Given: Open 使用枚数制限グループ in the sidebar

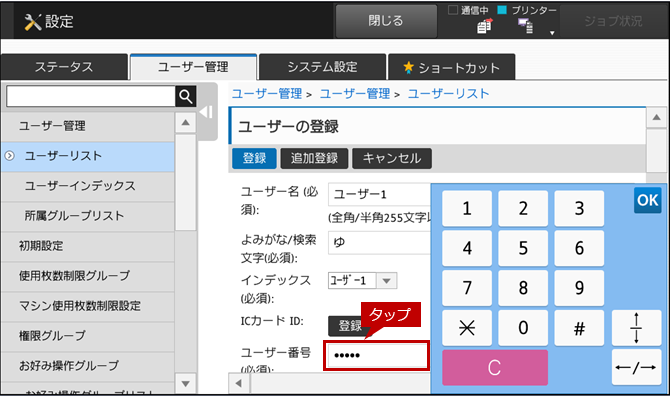Looking at the screenshot, I should (x=88, y=276).
